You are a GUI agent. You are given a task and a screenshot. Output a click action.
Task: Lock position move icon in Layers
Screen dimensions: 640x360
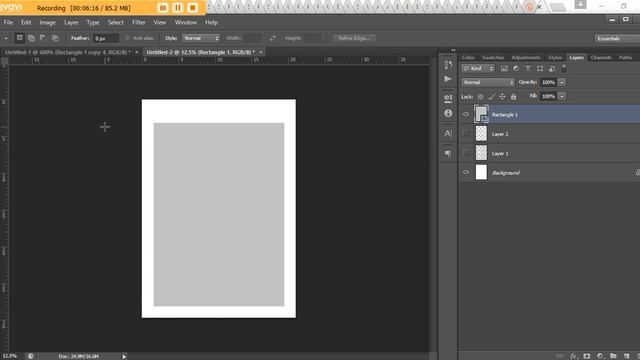click(x=502, y=97)
